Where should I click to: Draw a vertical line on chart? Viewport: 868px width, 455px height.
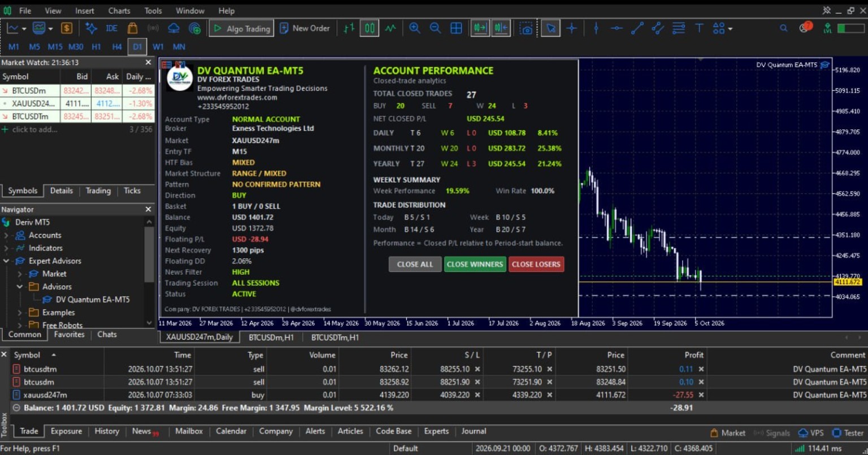point(596,28)
